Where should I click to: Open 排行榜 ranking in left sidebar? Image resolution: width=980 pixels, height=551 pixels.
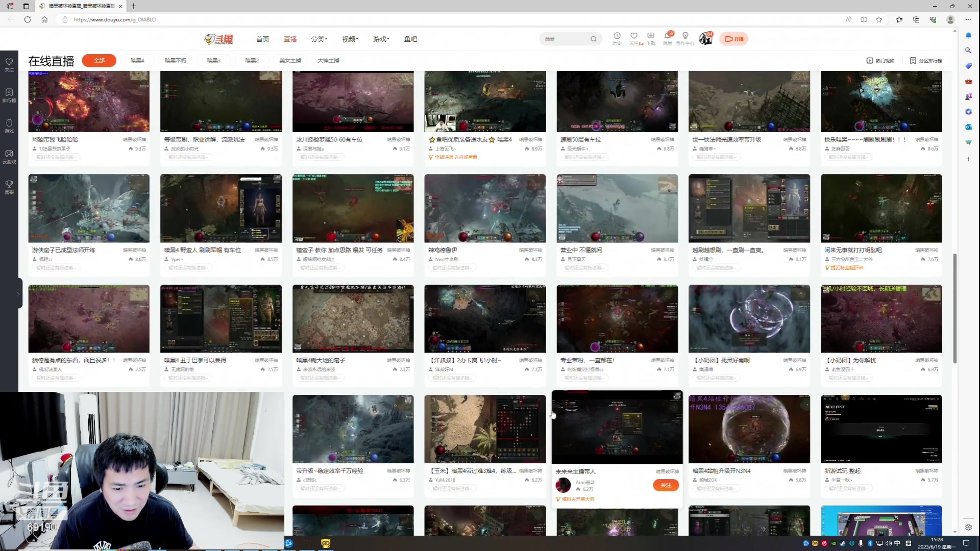point(9,95)
